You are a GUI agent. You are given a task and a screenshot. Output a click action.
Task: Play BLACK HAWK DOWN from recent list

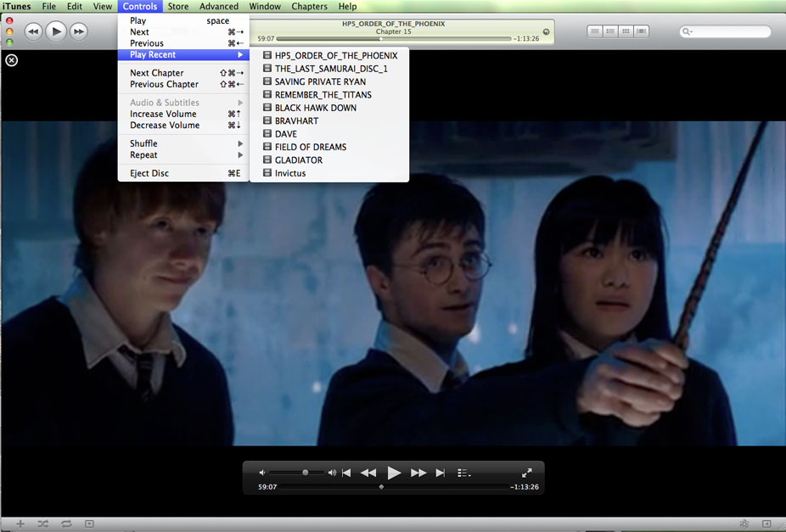pos(329,108)
